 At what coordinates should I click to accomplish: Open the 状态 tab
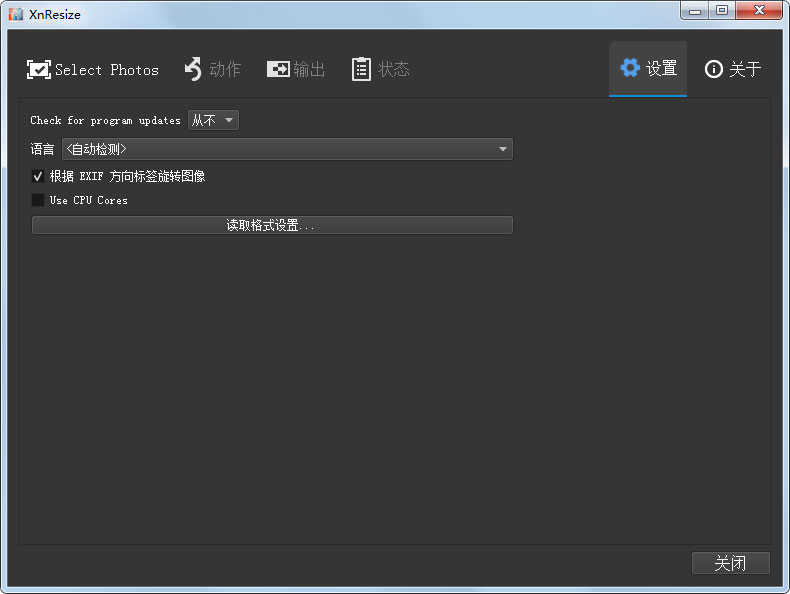[380, 69]
